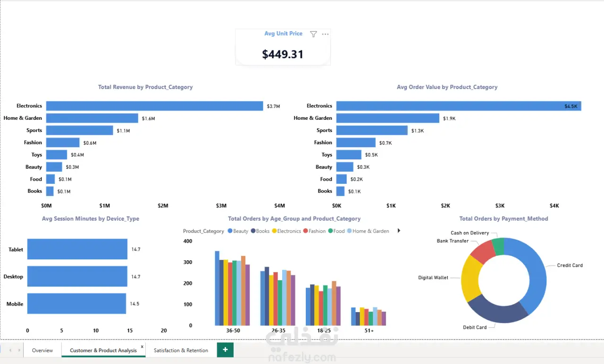Click the Fashion legend entry
Viewport: 604px width, 364px height.
[314, 231]
